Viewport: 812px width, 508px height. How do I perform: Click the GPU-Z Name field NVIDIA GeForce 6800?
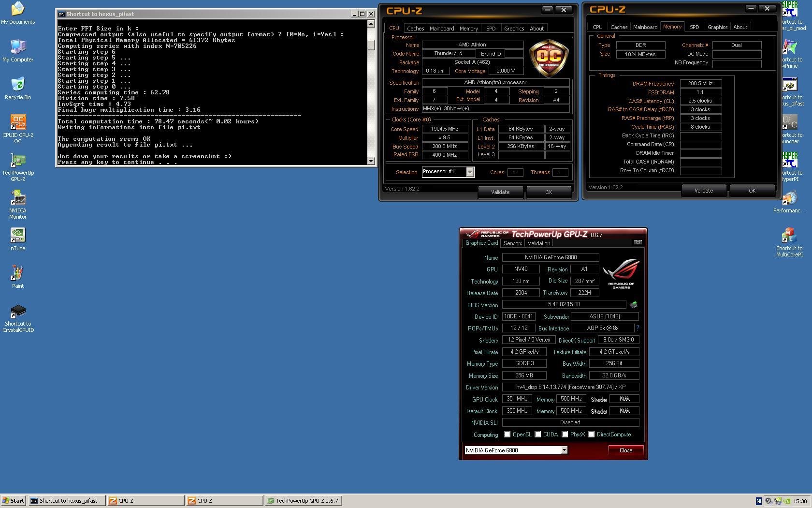pos(551,257)
